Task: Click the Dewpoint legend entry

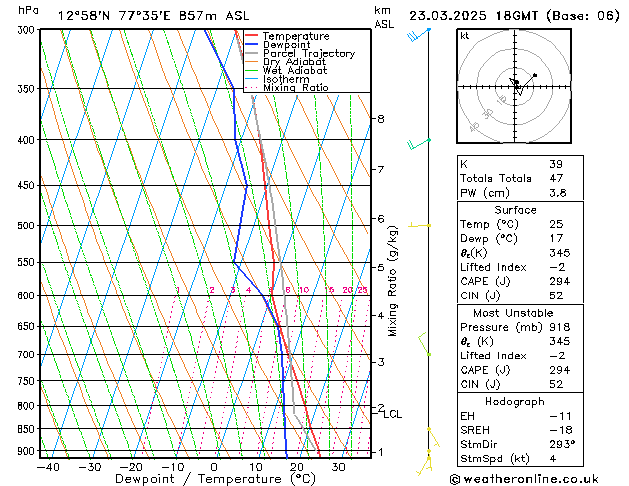Action: (278, 45)
